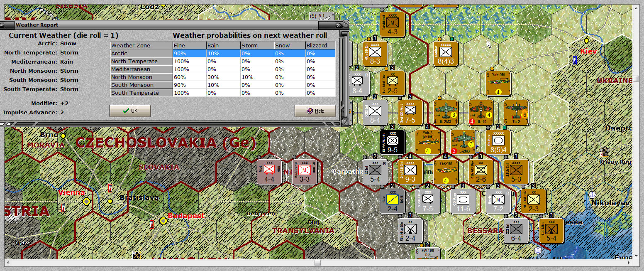Select the South Temperate table row

[x=222, y=93]
